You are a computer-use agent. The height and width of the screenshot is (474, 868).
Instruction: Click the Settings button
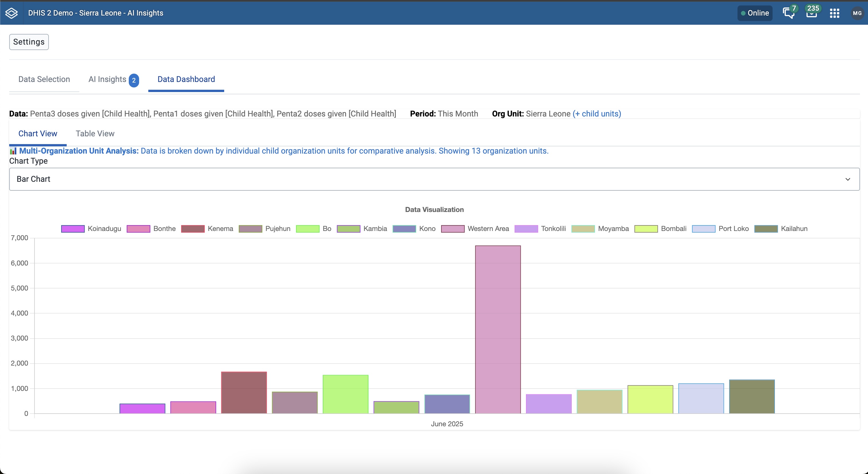29,42
